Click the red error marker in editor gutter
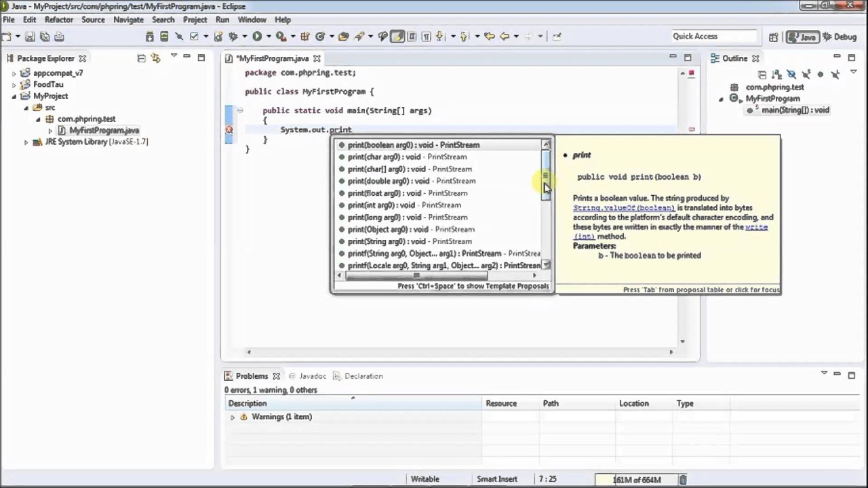The height and width of the screenshot is (488, 868). 229,129
